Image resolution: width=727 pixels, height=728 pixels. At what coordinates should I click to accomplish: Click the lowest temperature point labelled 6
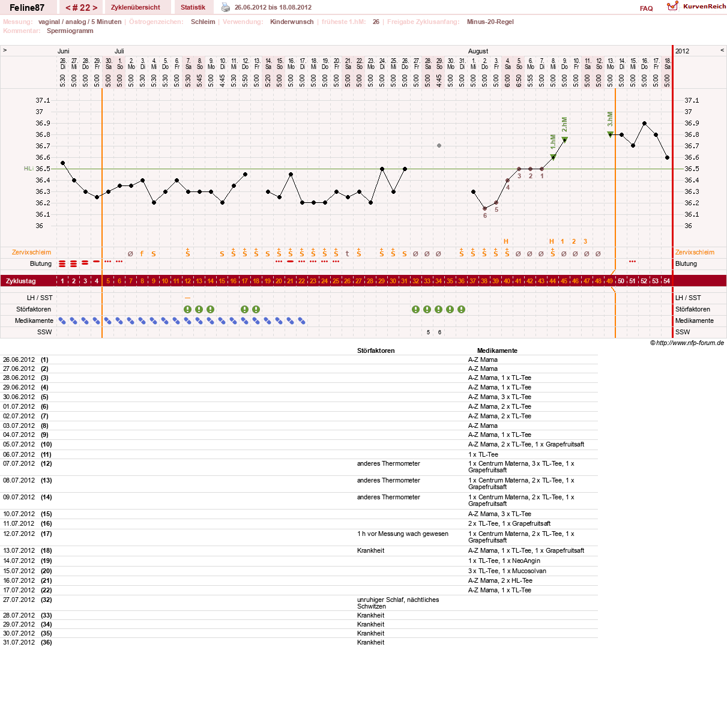(x=485, y=209)
